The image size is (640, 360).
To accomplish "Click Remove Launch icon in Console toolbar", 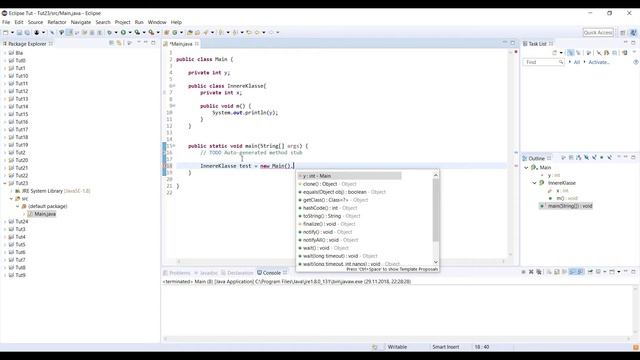I will click(x=531, y=272).
